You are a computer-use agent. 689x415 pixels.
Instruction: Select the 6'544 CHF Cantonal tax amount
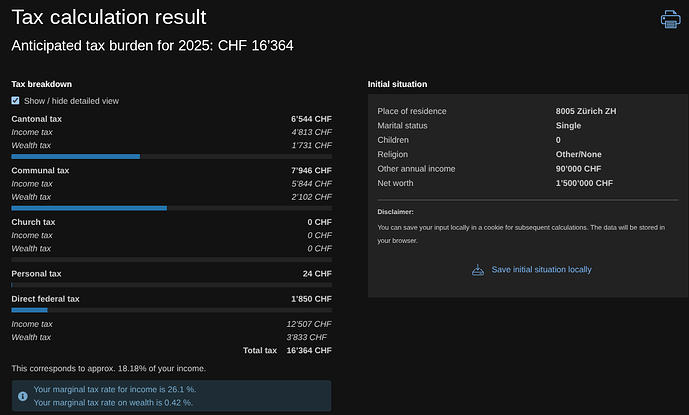coord(311,119)
